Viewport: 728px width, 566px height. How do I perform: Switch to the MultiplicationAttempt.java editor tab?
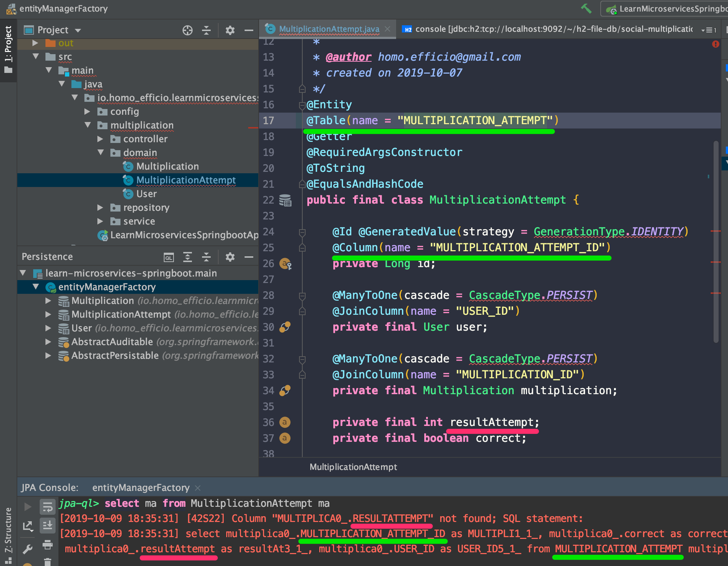(x=328, y=29)
